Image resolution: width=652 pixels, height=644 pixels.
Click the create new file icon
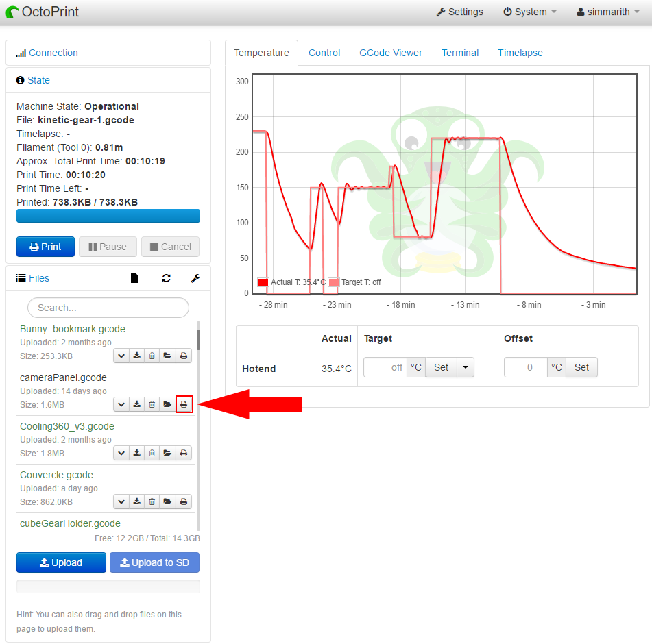[135, 278]
